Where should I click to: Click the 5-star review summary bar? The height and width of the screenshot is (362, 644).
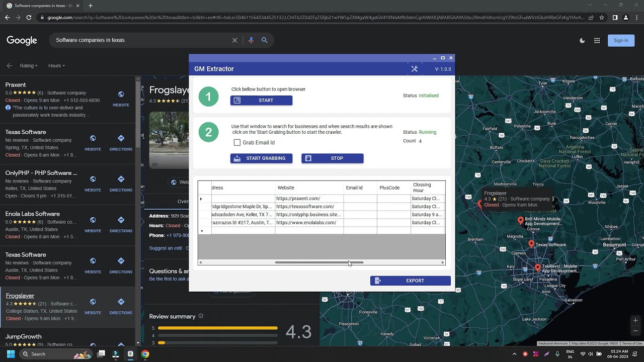(x=217, y=327)
